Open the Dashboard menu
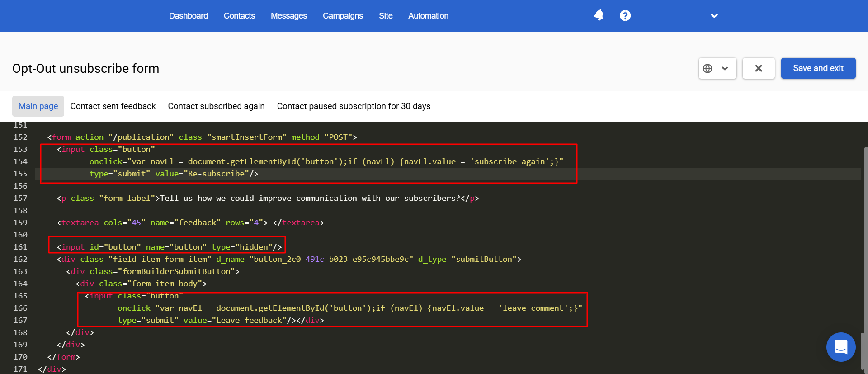The width and height of the screenshot is (868, 374). point(189,16)
